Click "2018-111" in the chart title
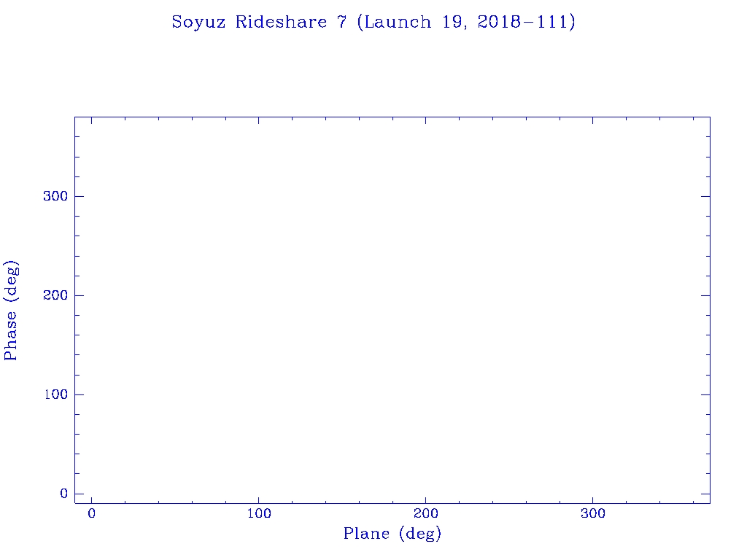747x560 pixels. coord(525,23)
